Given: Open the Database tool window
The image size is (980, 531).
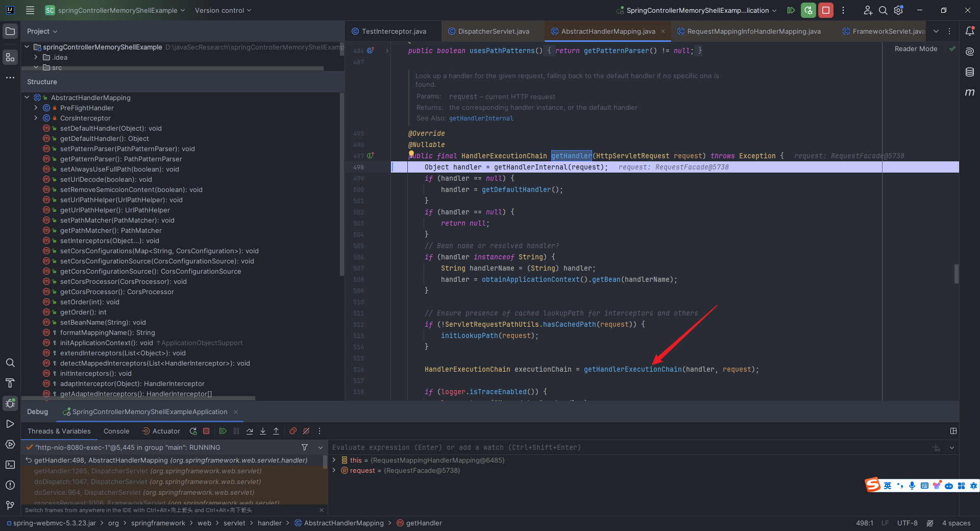Looking at the screenshot, I should pyautogui.click(x=970, y=72).
